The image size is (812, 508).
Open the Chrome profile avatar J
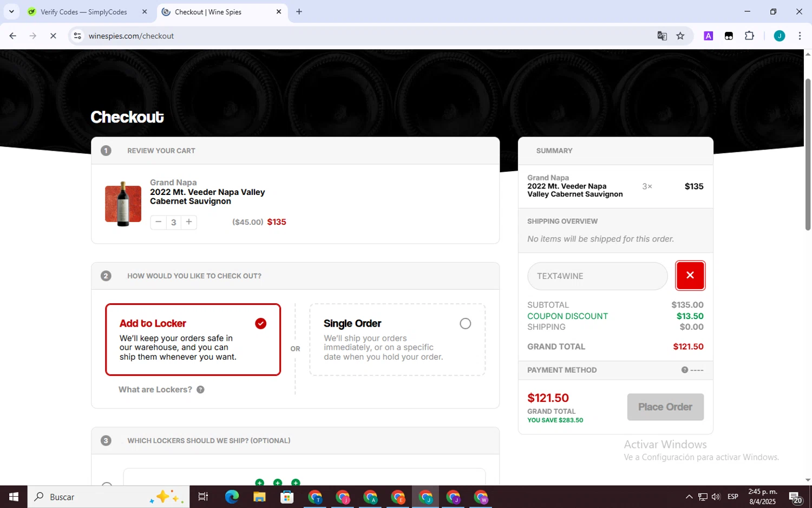[x=780, y=36]
